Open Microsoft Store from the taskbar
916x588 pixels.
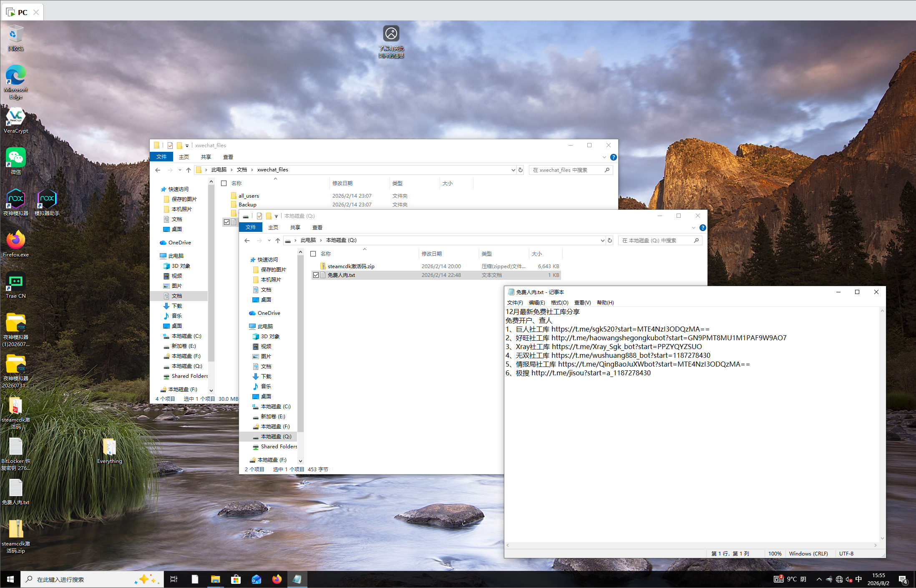pos(236,579)
